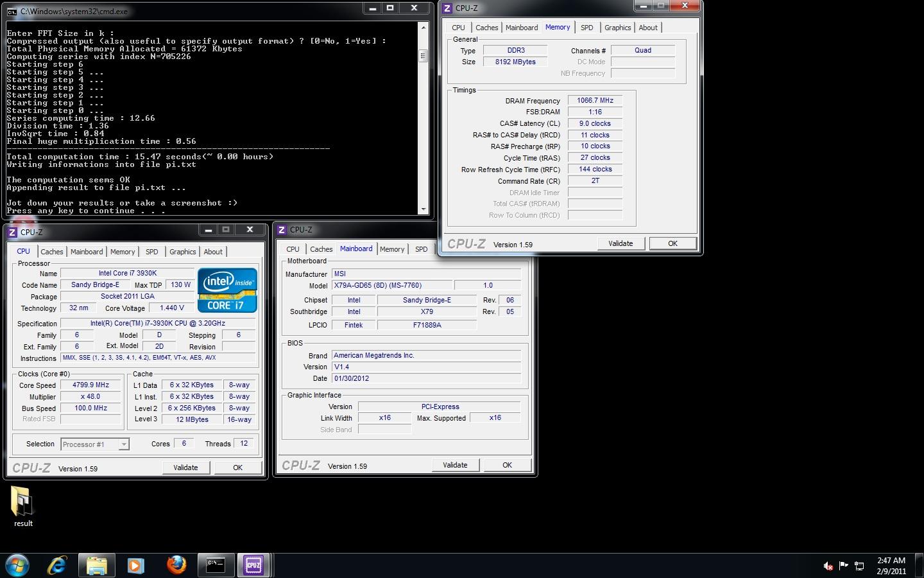Open SPD tab in CPU window

[151, 252]
